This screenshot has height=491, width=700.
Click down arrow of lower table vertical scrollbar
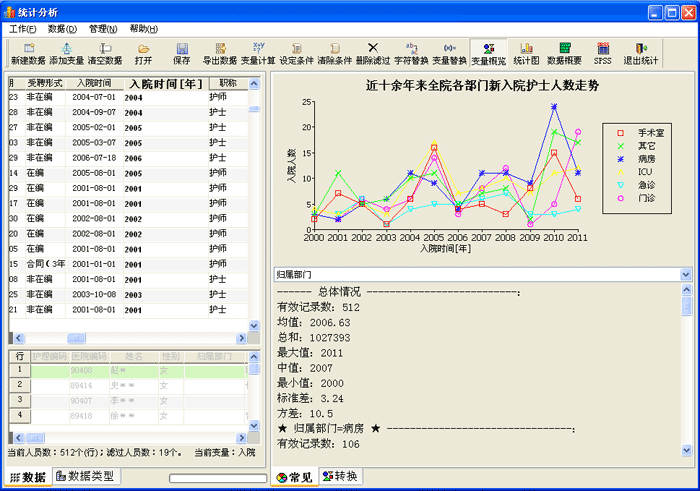(254, 425)
